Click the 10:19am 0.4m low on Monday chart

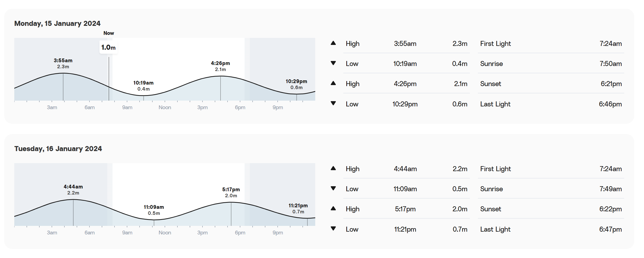click(143, 86)
